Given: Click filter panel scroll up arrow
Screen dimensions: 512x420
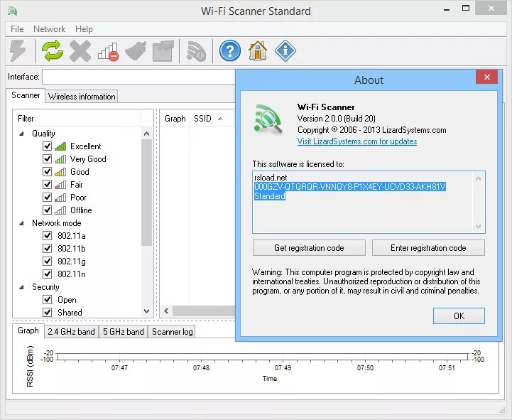Looking at the screenshot, I should pyautogui.click(x=146, y=134).
